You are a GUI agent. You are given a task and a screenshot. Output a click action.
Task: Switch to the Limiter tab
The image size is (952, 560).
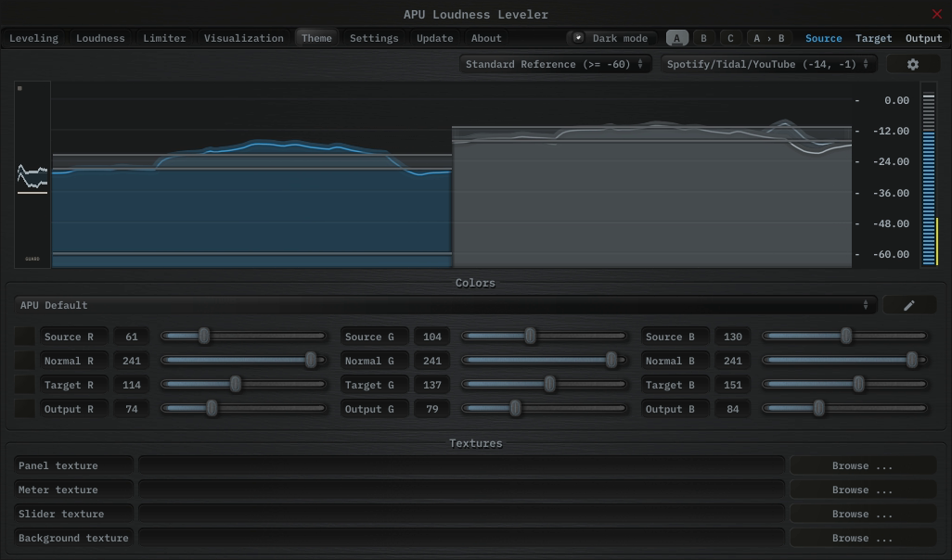click(164, 38)
